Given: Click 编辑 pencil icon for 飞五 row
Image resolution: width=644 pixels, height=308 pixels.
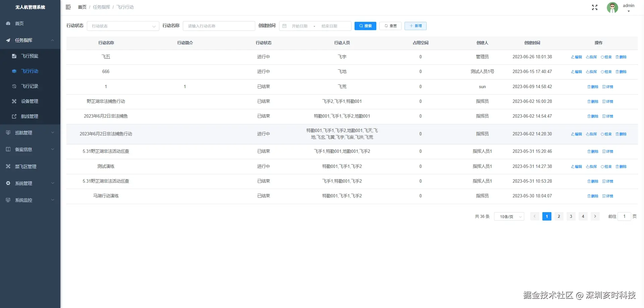Looking at the screenshot, I should (x=577, y=57).
